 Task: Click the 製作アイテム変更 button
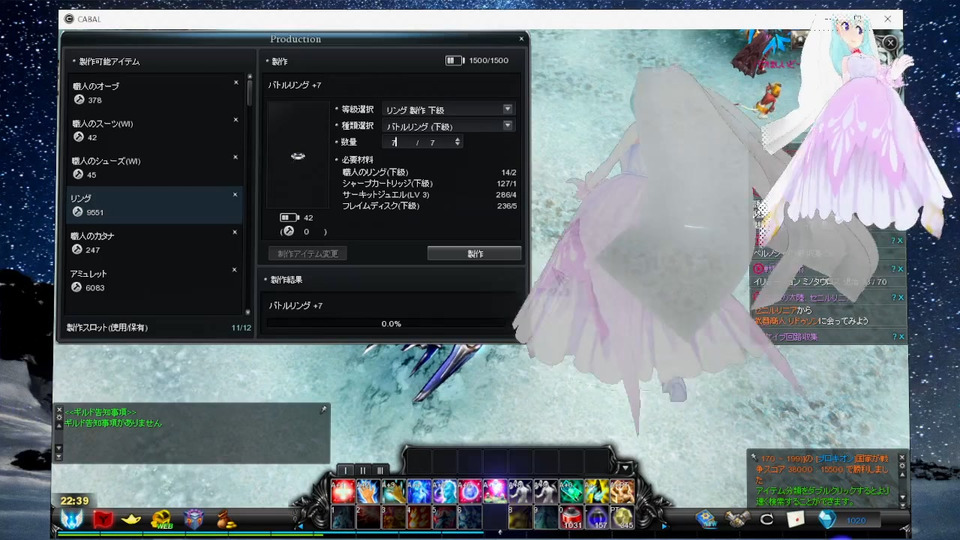pos(308,253)
